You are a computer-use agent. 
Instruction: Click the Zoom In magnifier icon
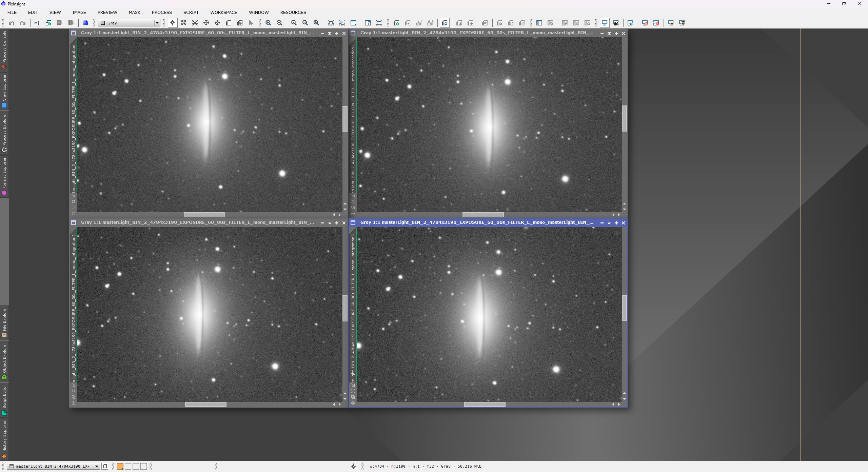[268, 23]
